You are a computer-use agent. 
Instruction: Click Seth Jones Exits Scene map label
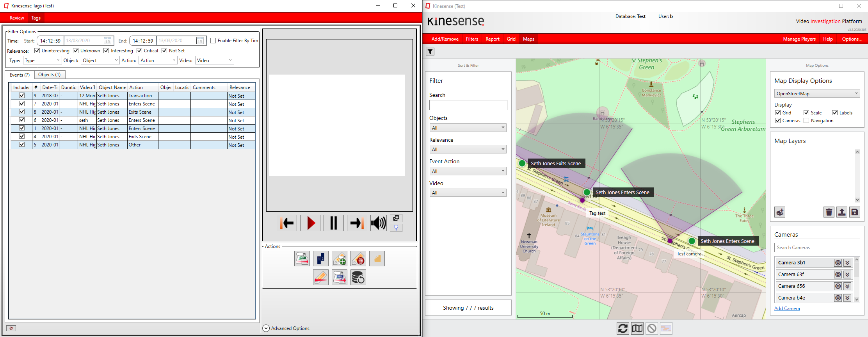click(x=556, y=164)
